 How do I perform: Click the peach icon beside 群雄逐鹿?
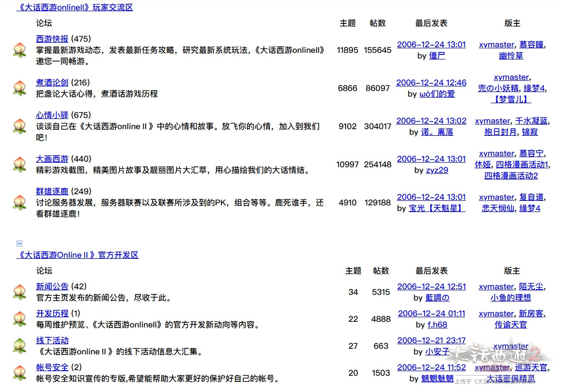click(x=19, y=202)
